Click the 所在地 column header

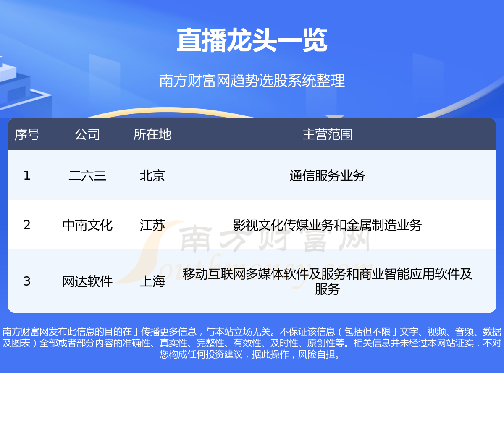[152, 134]
